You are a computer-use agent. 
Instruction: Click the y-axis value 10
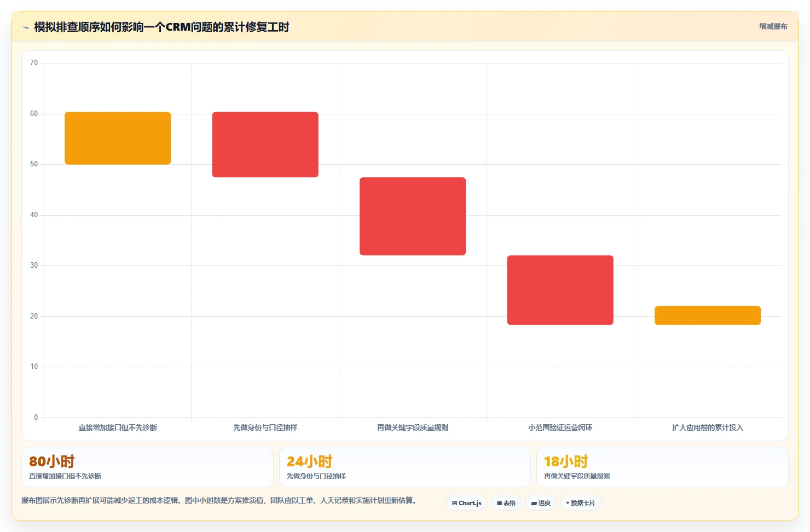click(x=34, y=367)
